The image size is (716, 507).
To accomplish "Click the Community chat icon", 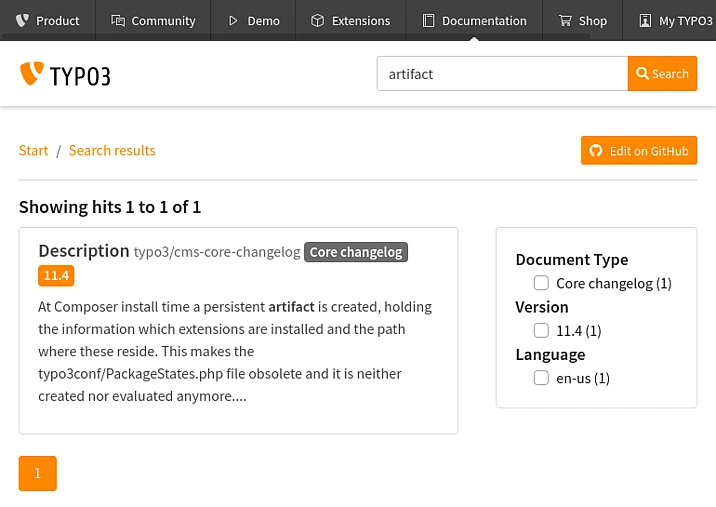I will [x=118, y=20].
